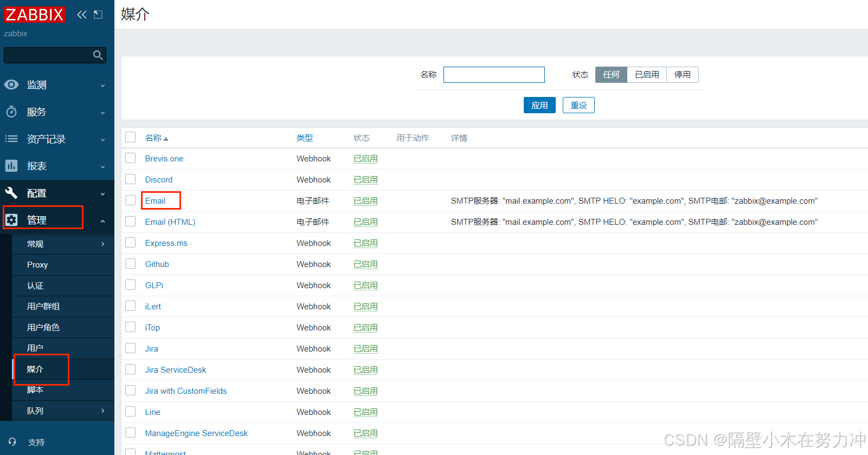Open ManageEngine ServiceDesk link
Image resolution: width=868 pixels, height=455 pixels.
196,433
